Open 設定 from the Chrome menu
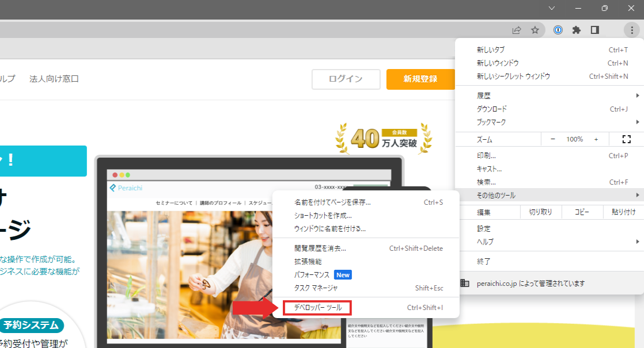 (x=550, y=229)
